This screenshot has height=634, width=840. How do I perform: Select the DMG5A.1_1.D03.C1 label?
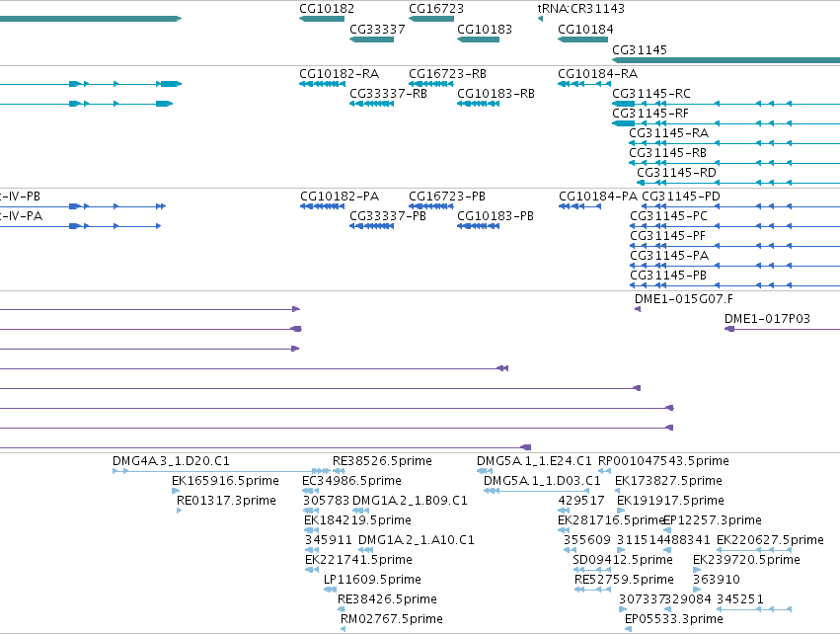coord(542,481)
